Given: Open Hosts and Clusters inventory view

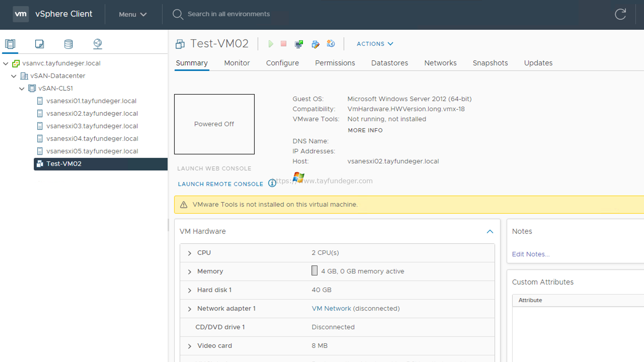Looking at the screenshot, I should [x=10, y=44].
